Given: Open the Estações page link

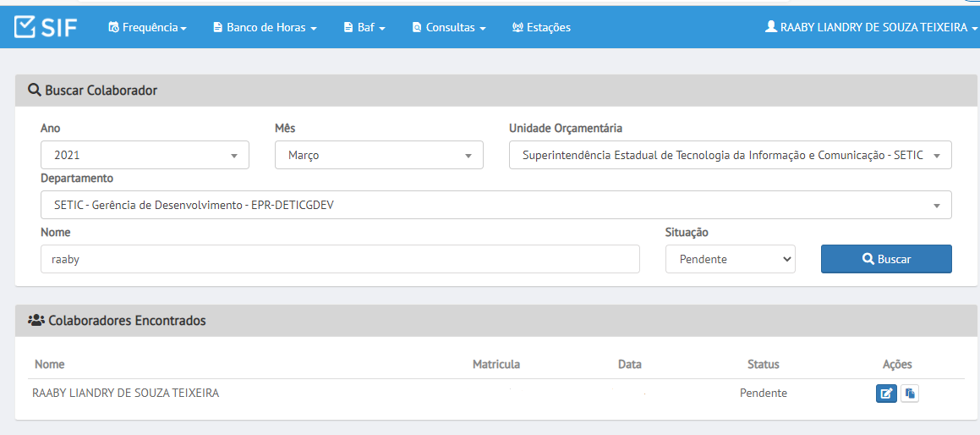Looking at the screenshot, I should (541, 28).
